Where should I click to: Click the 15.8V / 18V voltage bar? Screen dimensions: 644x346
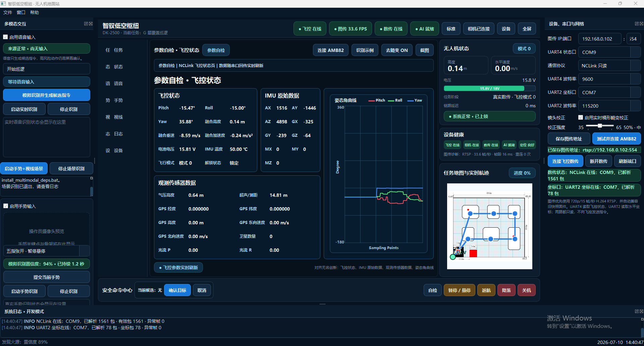point(489,89)
